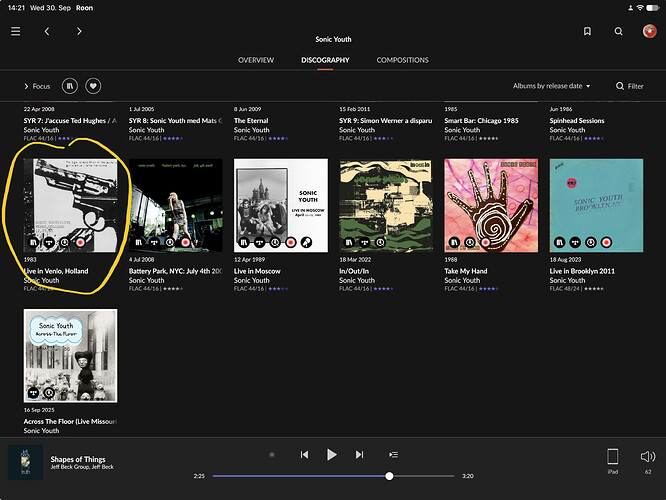Screen dimensions: 666x500
Task: Open Across The Floor album title
Action: pos(70,421)
